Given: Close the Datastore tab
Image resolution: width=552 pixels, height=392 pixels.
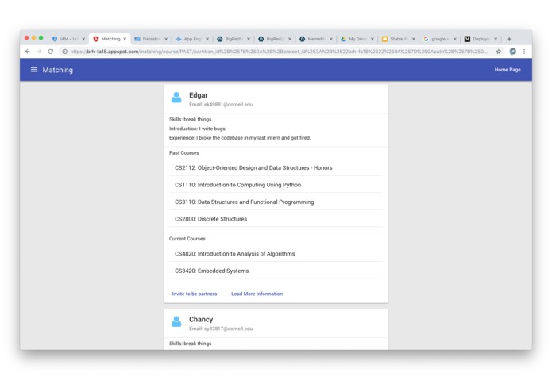Looking at the screenshot, I should click(166, 39).
